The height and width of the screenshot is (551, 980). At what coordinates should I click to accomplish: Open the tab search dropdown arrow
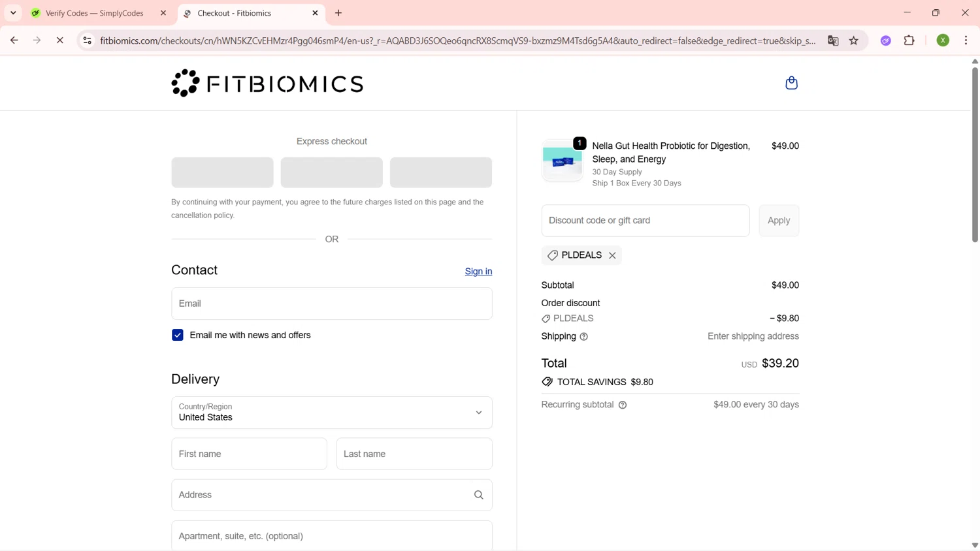(13, 13)
